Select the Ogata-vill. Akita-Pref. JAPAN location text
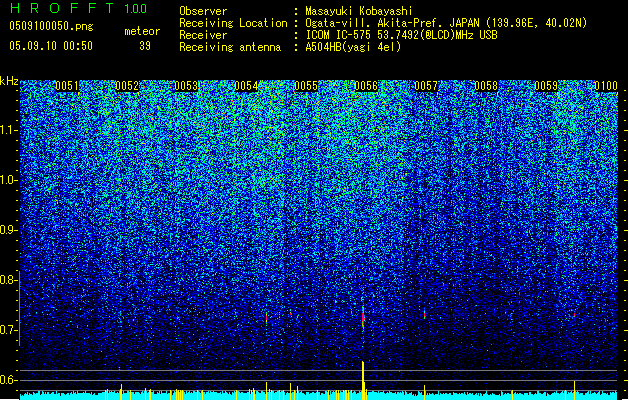This screenshot has width=629, height=400. pos(446,23)
